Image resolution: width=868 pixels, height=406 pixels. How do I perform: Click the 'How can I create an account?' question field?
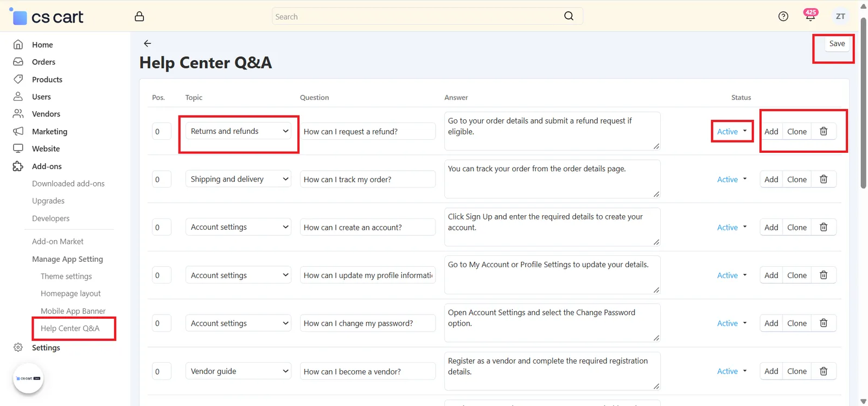(368, 227)
